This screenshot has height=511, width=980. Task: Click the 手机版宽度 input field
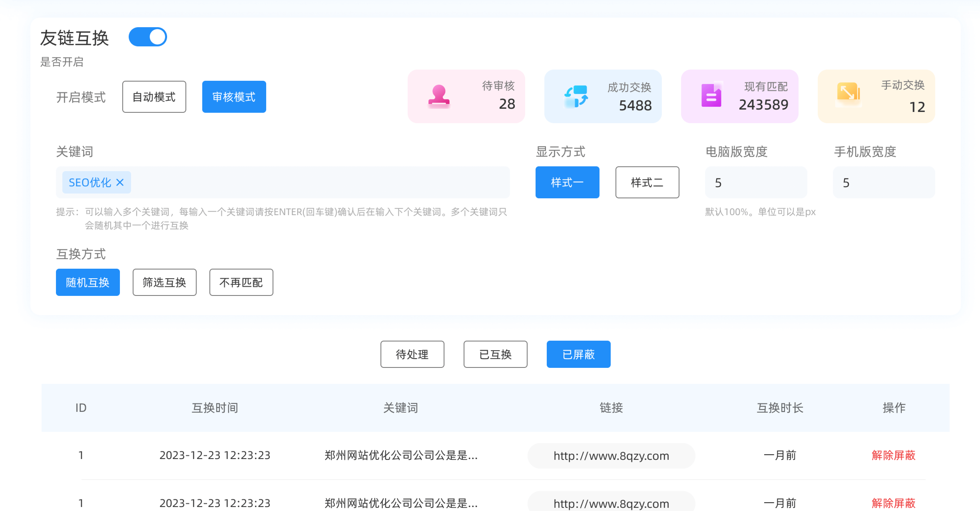click(883, 182)
